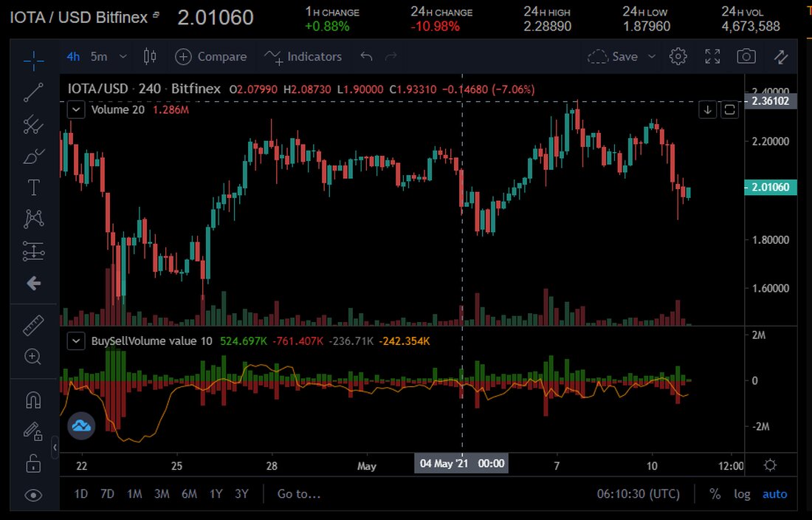Expand the Save options dropdown arrow
Image resolution: width=812 pixels, height=520 pixels.
tap(652, 56)
